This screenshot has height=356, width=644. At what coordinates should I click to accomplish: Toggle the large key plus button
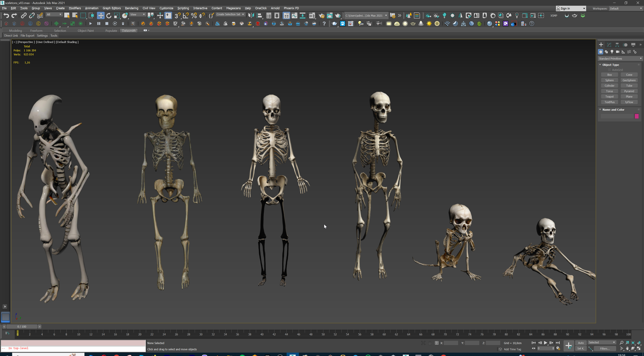[569, 346]
